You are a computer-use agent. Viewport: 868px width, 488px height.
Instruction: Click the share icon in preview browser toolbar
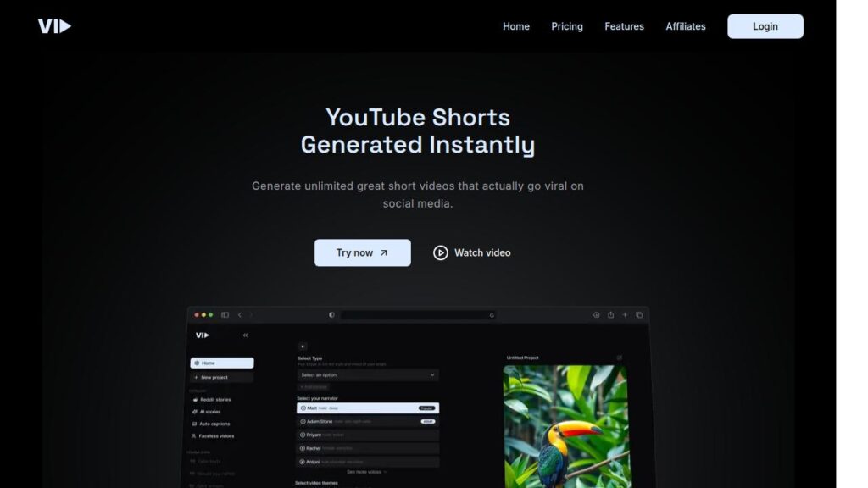tap(611, 315)
